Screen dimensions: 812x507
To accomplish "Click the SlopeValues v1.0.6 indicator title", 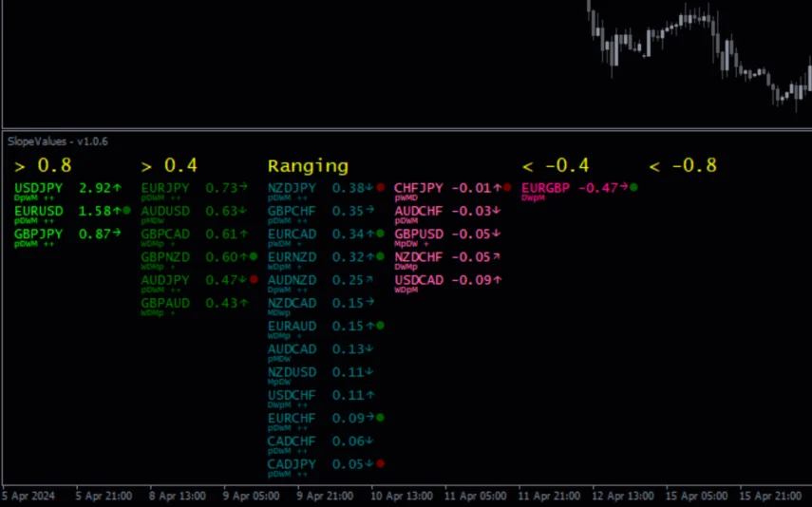I will pyautogui.click(x=57, y=141).
